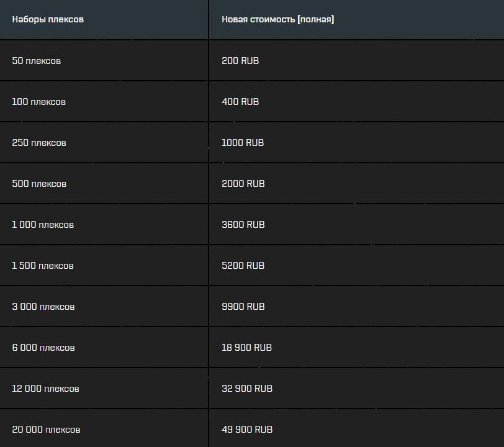The image size is (504, 447).
Task: Click the "100 плексов" row label
Action: [38, 102]
